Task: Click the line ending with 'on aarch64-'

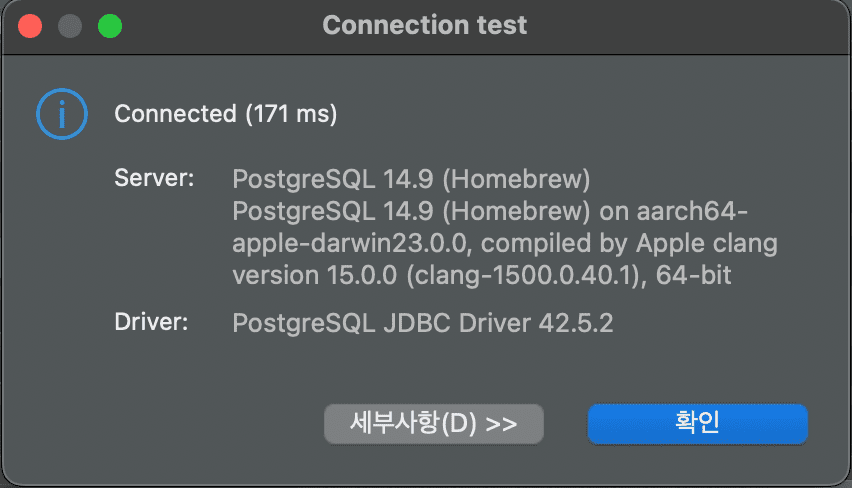Action: [490, 211]
